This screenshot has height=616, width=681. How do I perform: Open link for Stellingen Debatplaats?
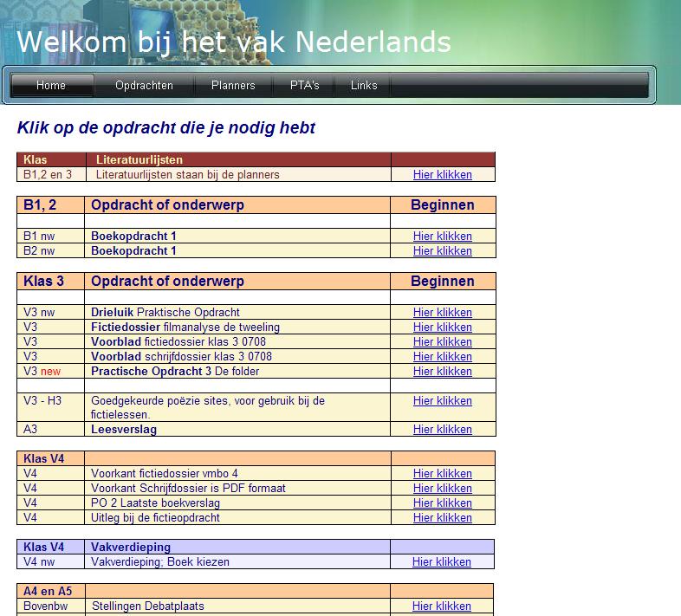(x=441, y=606)
